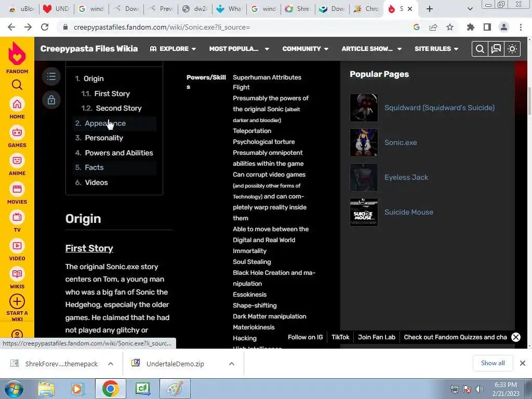Click the Google icon in address bar
The height and width of the screenshot is (399, 532).
417,27
